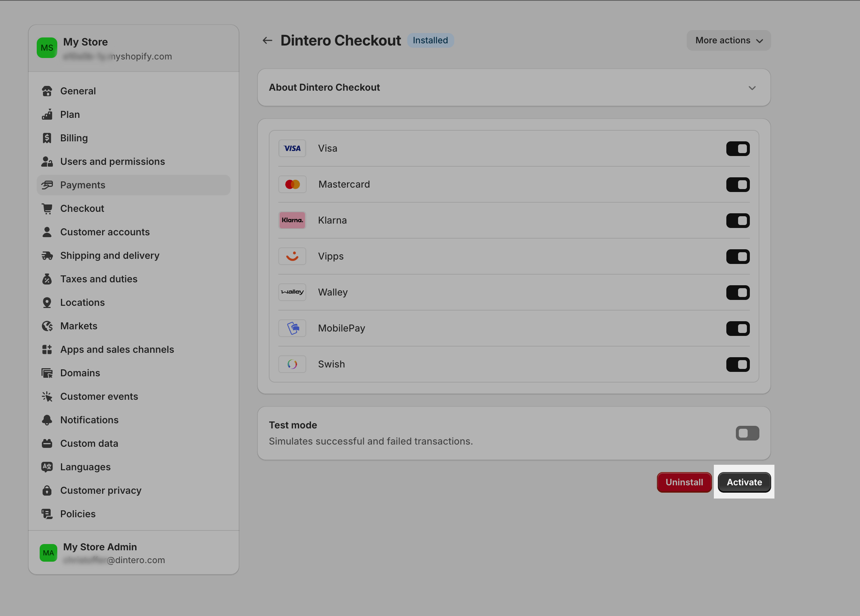Expand the About Dintero Checkout section
This screenshot has width=860, height=616.
(x=514, y=88)
